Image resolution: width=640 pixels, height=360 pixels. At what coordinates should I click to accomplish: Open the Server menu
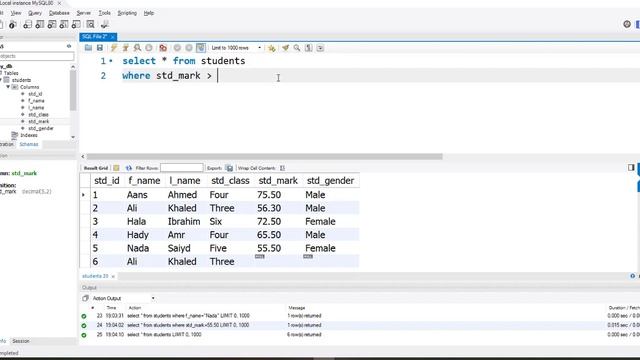point(84,13)
